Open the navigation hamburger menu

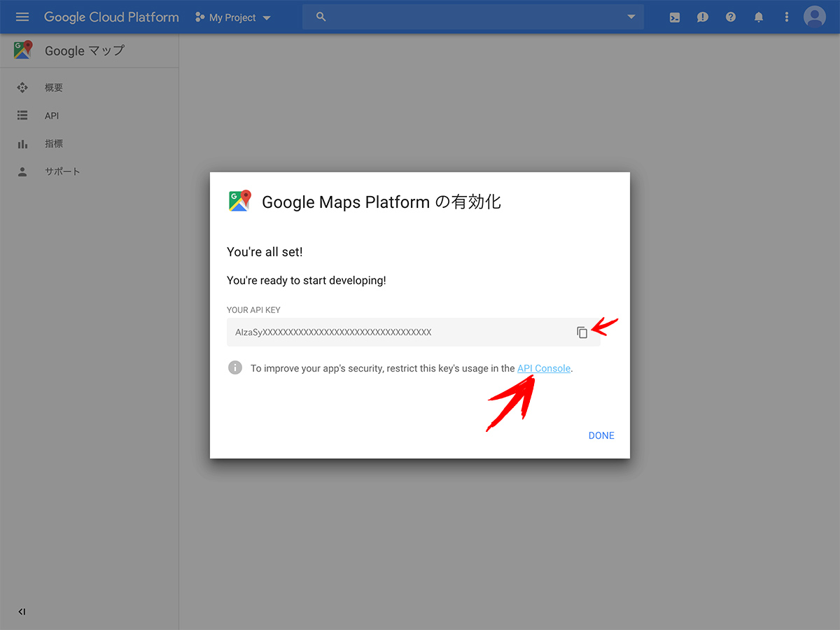tap(22, 17)
